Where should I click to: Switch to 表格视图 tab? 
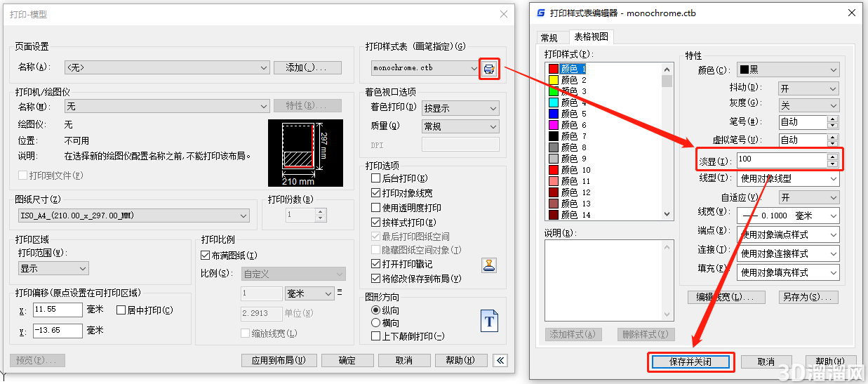point(591,37)
